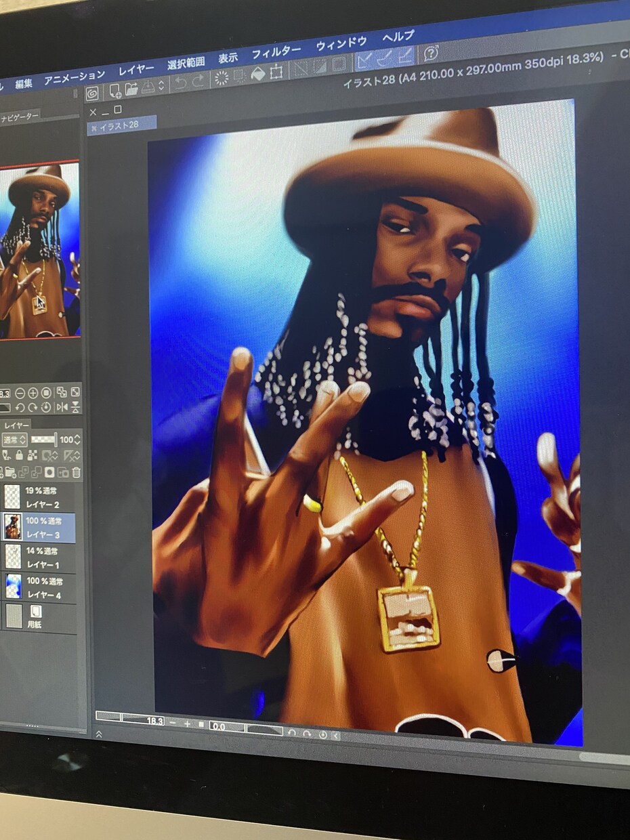Click the Undo arrow in the command bar
The width and height of the screenshot is (630, 840).
coord(181,83)
